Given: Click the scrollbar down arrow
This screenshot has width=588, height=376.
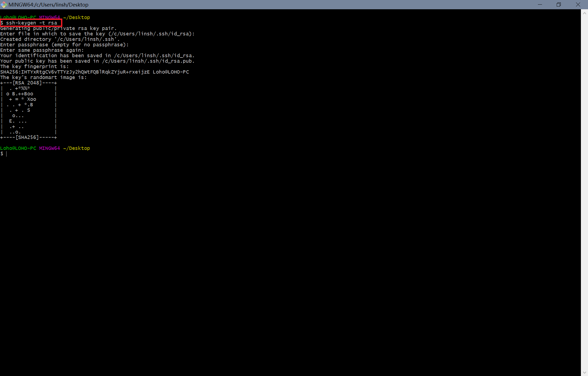Looking at the screenshot, I should coord(584,372).
